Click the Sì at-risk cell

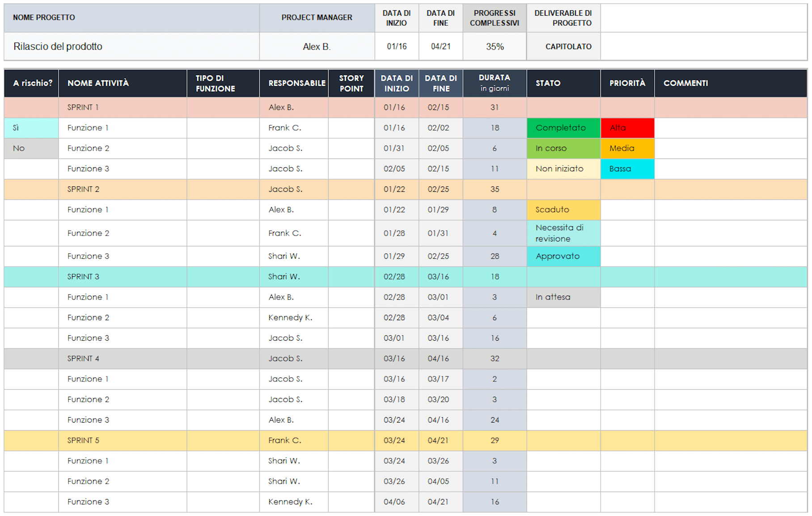(x=31, y=128)
